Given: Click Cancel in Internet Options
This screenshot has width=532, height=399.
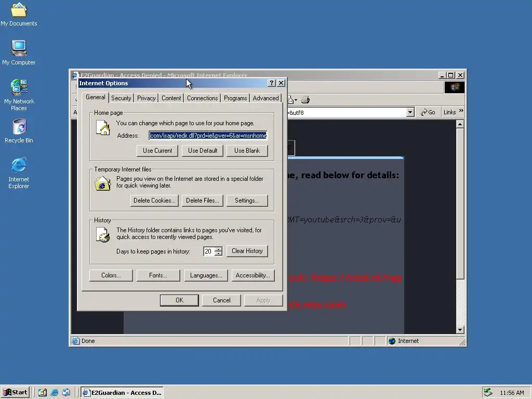Looking at the screenshot, I should tap(221, 300).
